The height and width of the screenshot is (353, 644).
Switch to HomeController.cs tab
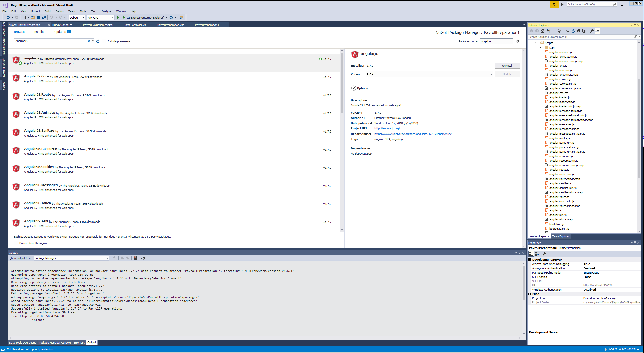pos(135,25)
